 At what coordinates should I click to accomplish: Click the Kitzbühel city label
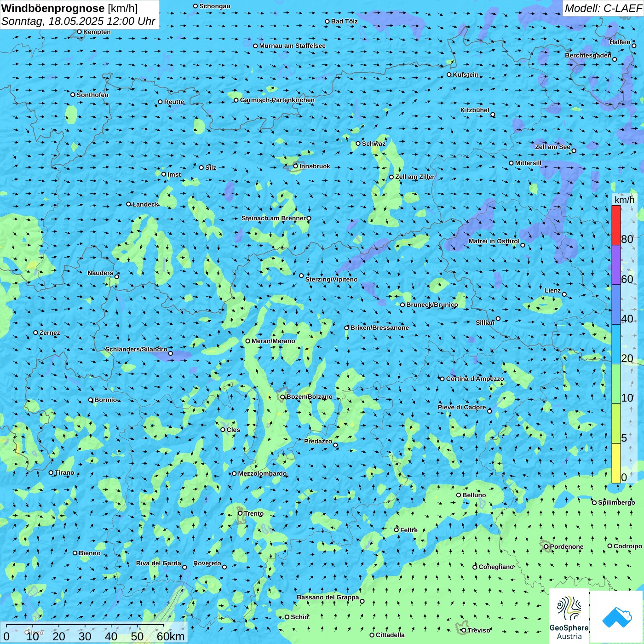475,110
